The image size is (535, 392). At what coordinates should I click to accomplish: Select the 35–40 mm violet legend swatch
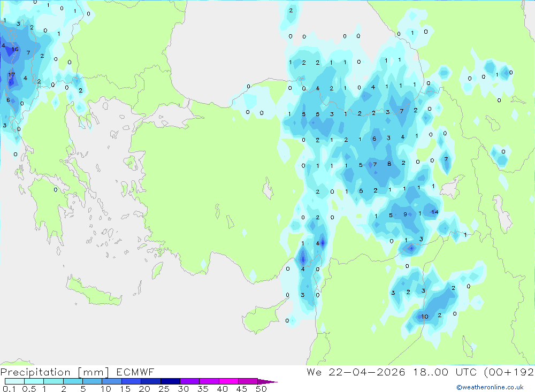209,381
